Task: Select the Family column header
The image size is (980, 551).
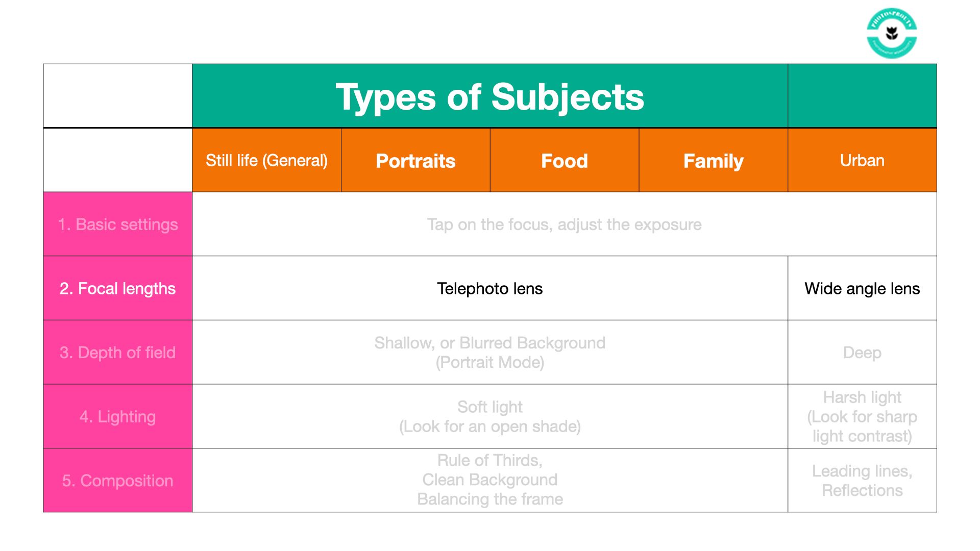Action: 713,161
